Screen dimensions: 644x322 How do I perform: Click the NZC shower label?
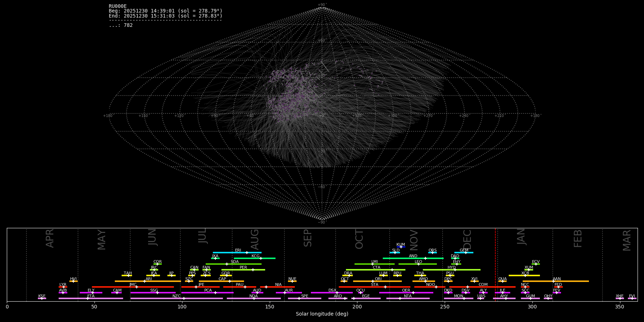point(177,296)
